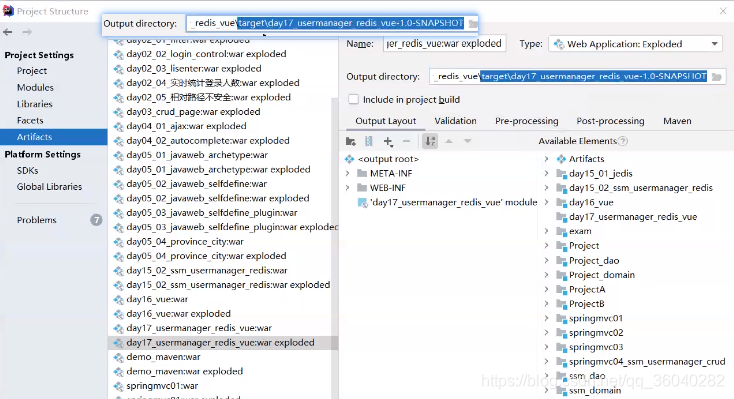
Task: Click the day16_vue:war artifact icon
Action: 118,299
